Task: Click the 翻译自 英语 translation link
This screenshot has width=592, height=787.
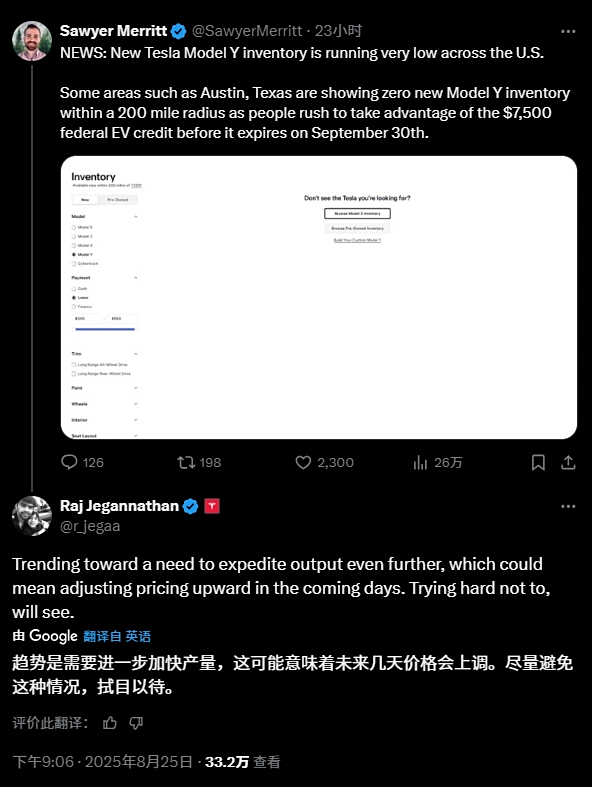Action: coord(117,636)
